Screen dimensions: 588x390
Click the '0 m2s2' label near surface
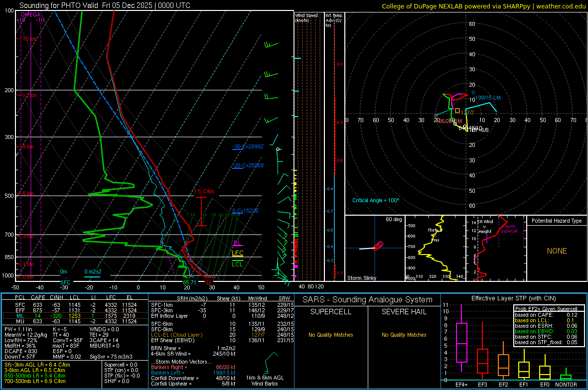(x=93, y=272)
